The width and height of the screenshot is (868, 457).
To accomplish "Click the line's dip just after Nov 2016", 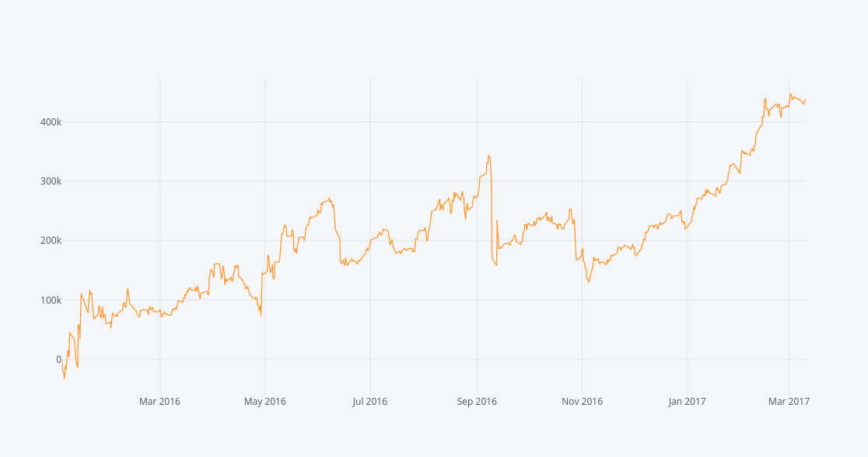I will click(589, 282).
